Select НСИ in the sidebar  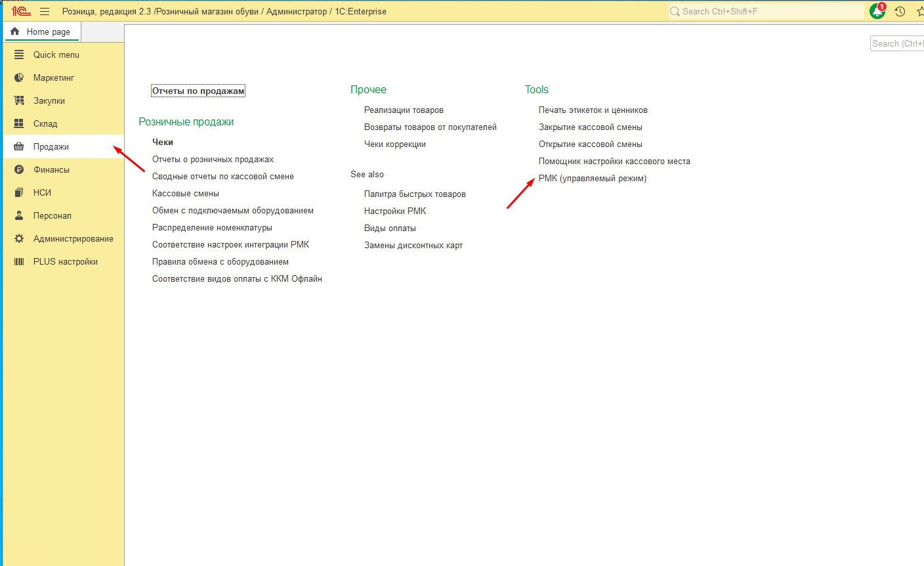pos(42,192)
